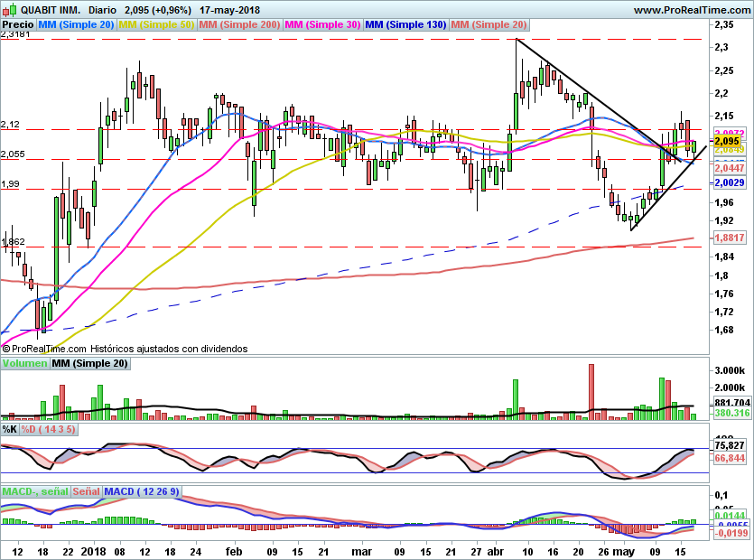Click the candlestick chart icon beside QUABIT INM.
Image resolution: width=754 pixels, height=560 pixels.
coord(10,10)
